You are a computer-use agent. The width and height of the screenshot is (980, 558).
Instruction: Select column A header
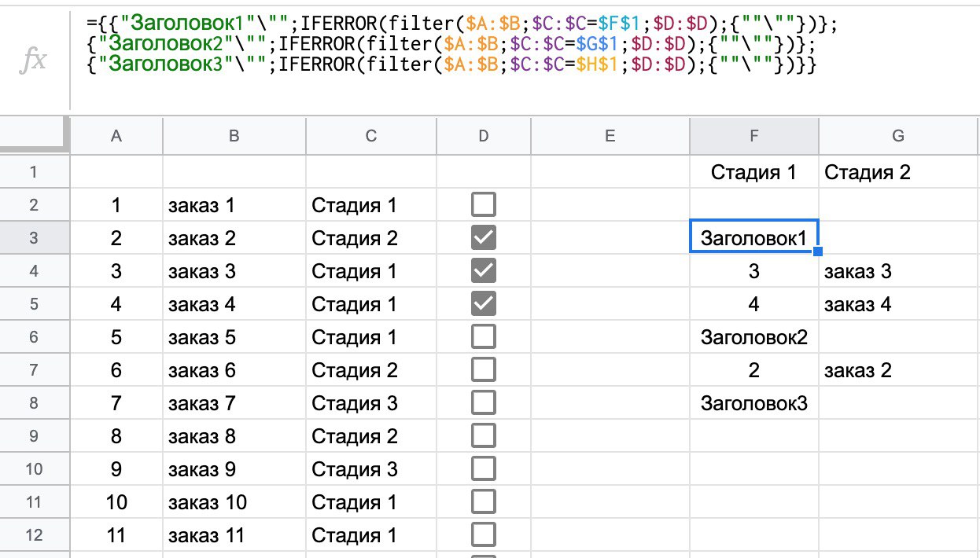point(116,136)
